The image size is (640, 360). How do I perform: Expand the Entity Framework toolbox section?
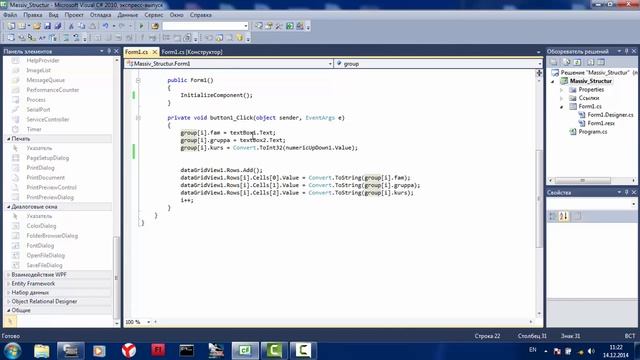9,284
